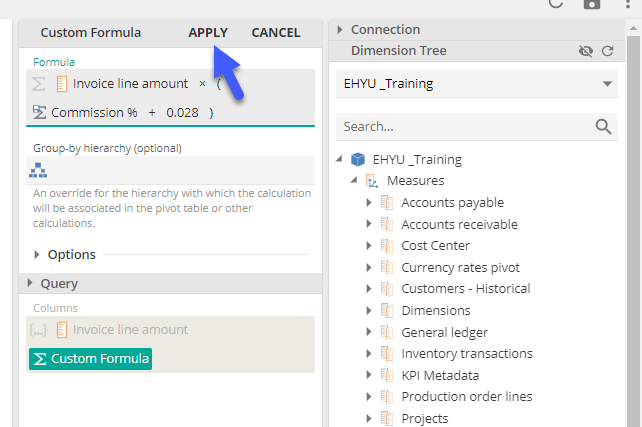The width and height of the screenshot is (642, 427).
Task: Click the Commission % formula token
Action: pyautogui.click(x=93, y=113)
